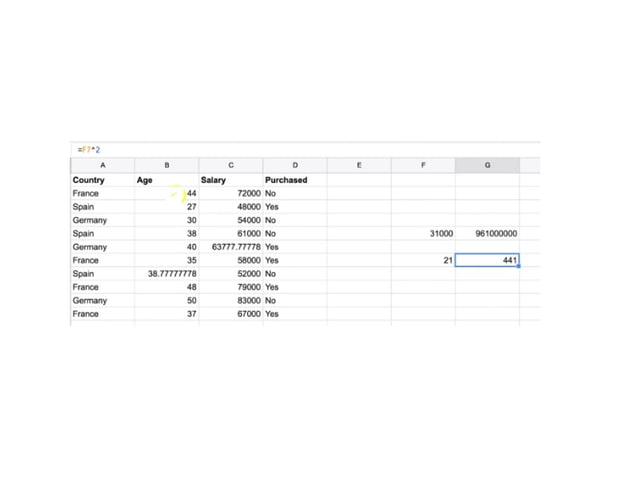Select column D header
Image resolution: width=638 pixels, height=478 pixels.
point(294,165)
